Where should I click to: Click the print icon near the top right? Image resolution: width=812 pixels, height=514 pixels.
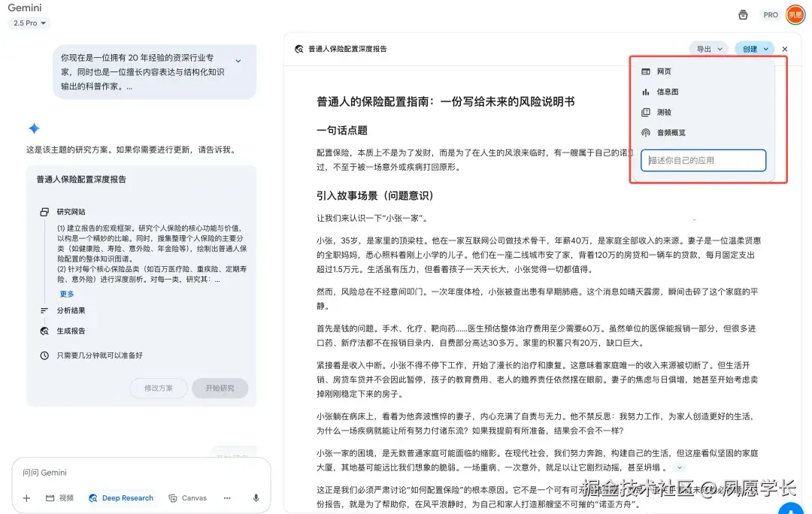[x=743, y=14]
